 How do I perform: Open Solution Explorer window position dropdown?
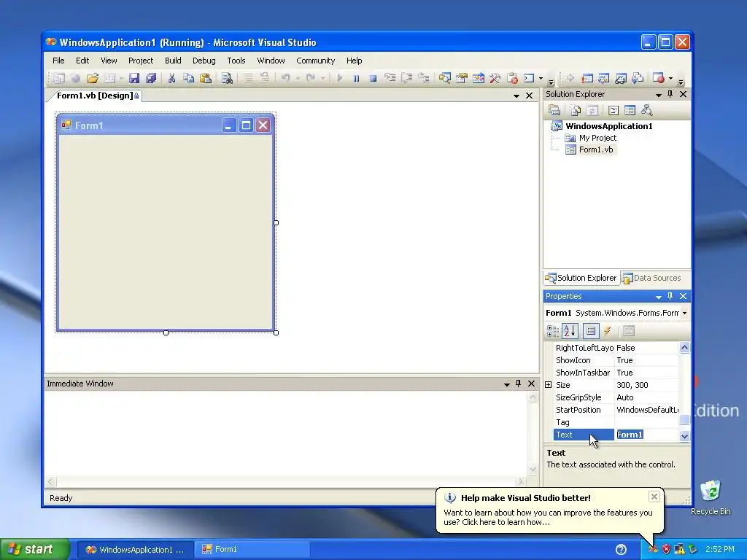tap(659, 95)
